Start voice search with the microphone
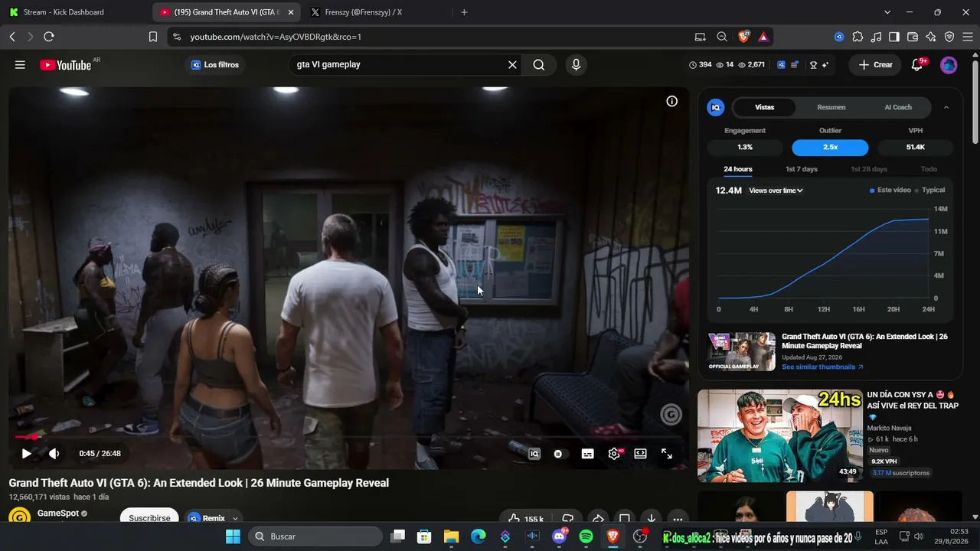Screen dimensions: 980x551 577,65
